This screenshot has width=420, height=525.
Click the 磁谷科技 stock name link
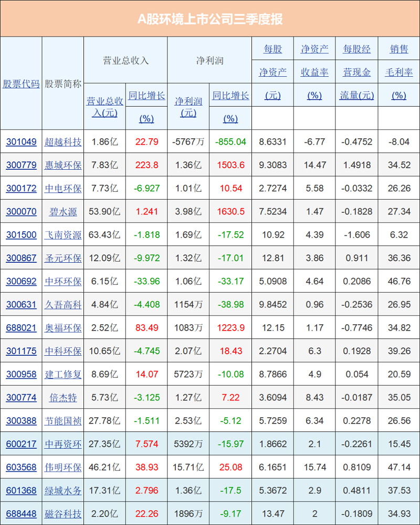[x=63, y=514]
